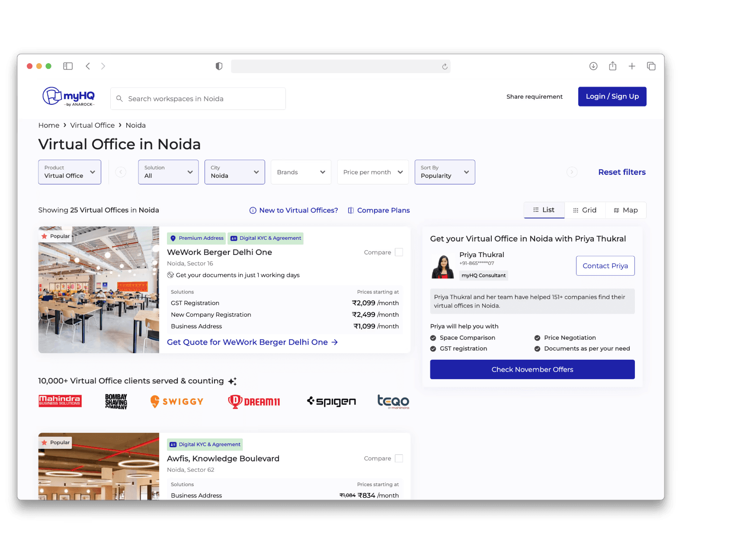
Task: Go to Virtual Office breadcrumb
Action: click(x=93, y=126)
